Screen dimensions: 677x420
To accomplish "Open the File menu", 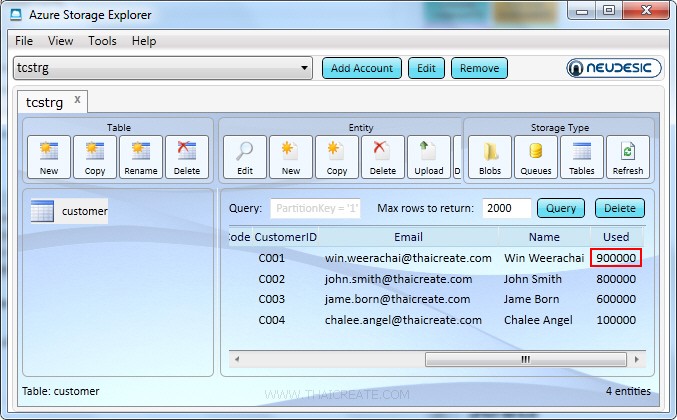I will [24, 41].
